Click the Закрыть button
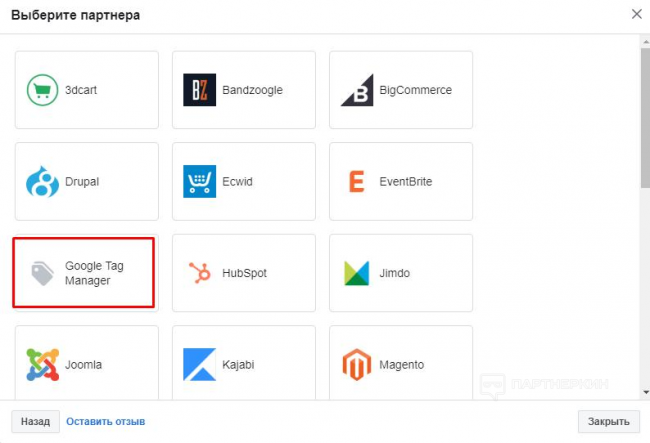This screenshot has height=443, width=650. (608, 421)
